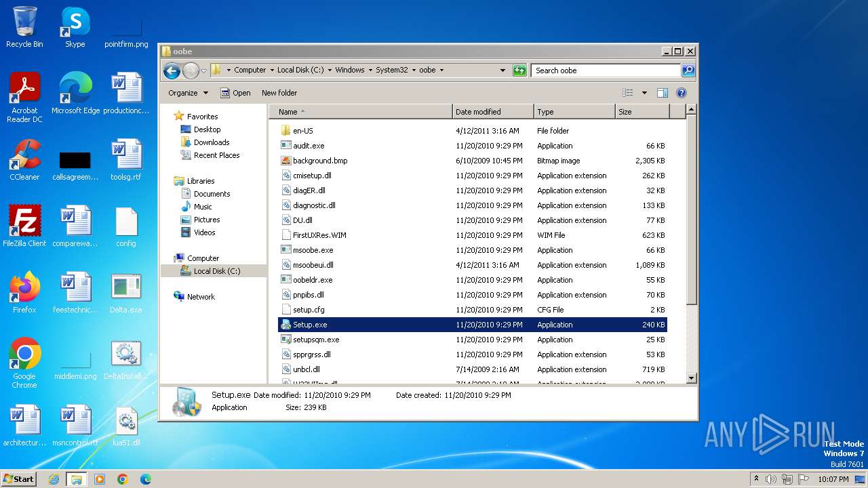
Task: Select Downloads in Favorites pane
Action: point(212,142)
